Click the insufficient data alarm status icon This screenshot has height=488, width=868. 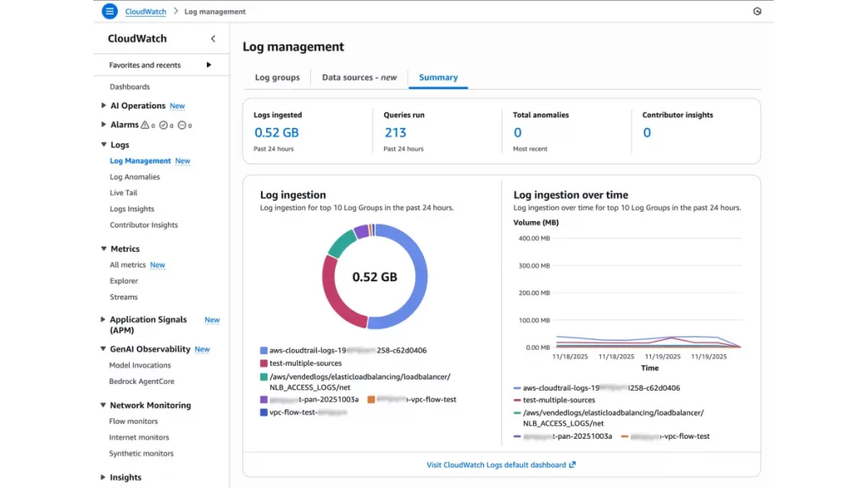[x=182, y=125]
